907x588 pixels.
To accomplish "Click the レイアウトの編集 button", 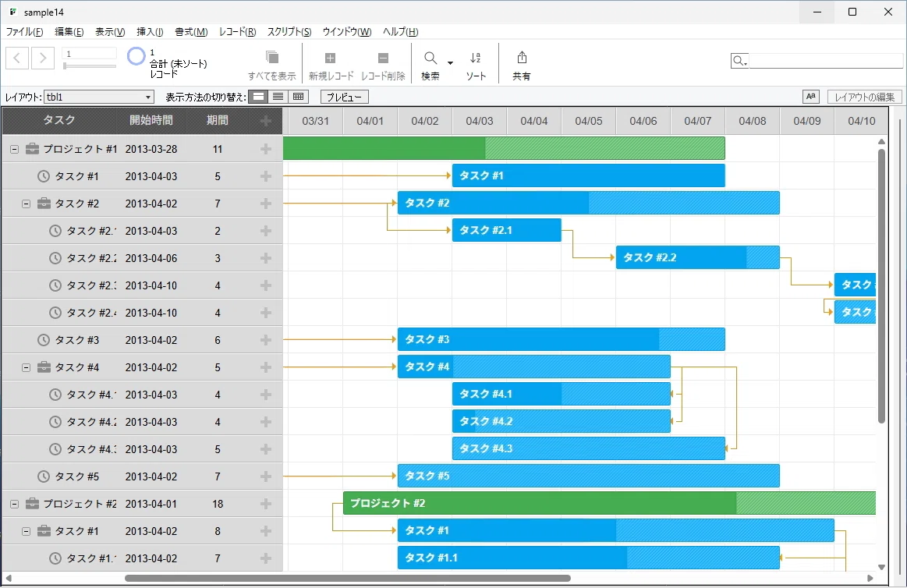I will click(x=864, y=97).
